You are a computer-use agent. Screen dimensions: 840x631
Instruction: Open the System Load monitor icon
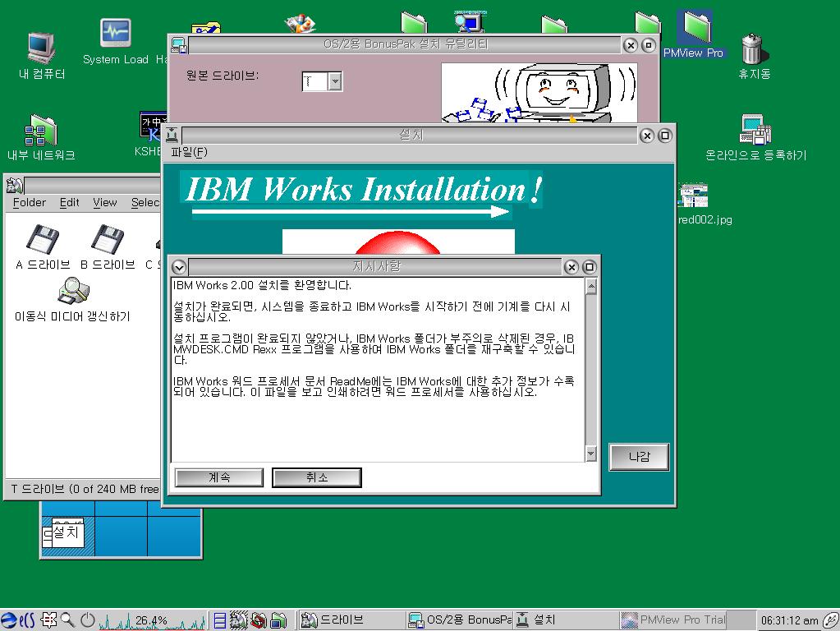(x=116, y=42)
